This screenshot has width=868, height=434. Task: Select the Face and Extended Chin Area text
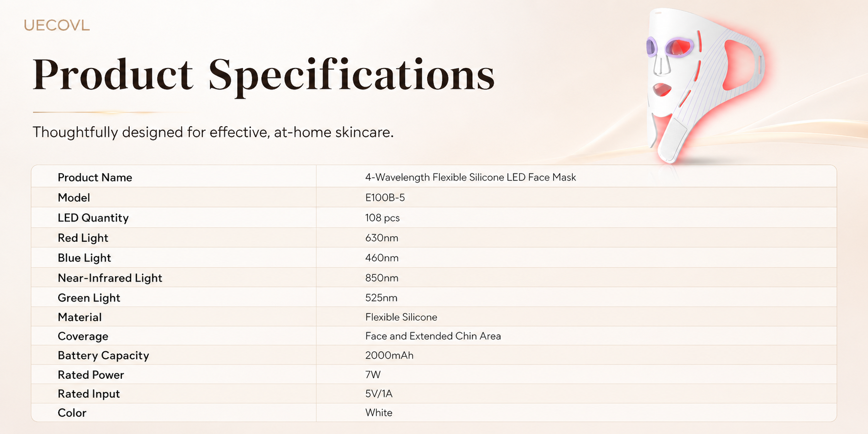(433, 336)
